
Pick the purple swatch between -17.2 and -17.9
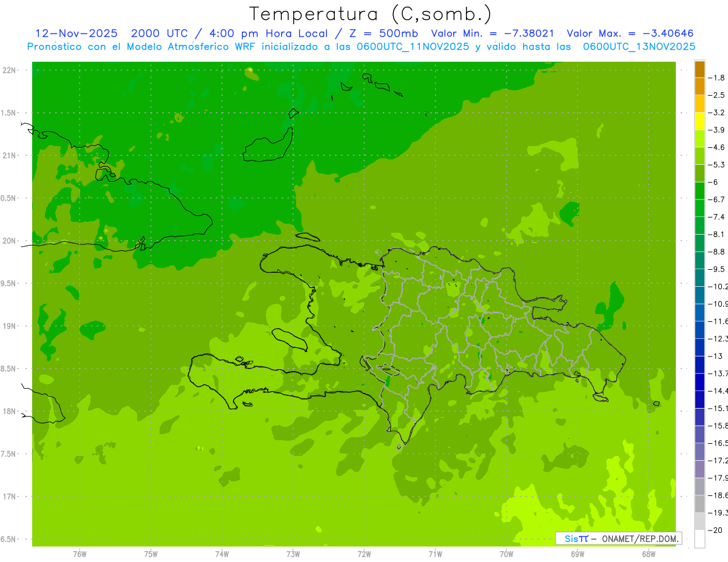pyautogui.click(x=699, y=469)
